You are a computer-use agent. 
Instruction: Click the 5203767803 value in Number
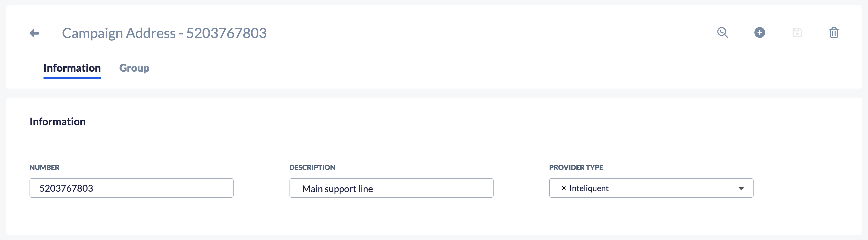66,188
